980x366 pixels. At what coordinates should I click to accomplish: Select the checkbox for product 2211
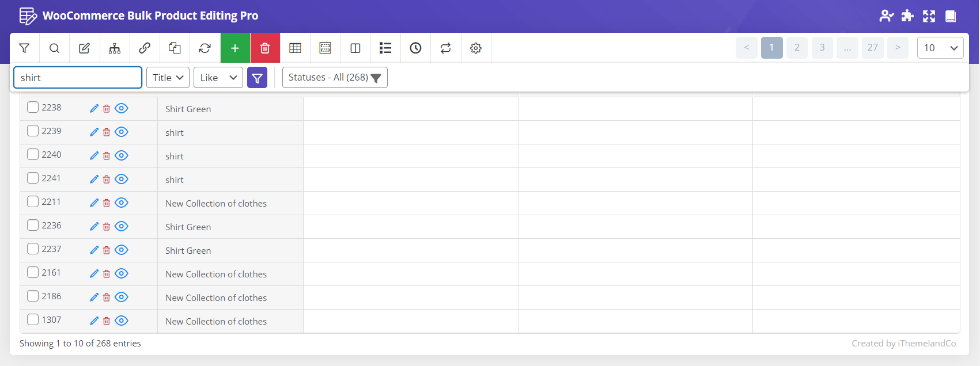[33, 202]
